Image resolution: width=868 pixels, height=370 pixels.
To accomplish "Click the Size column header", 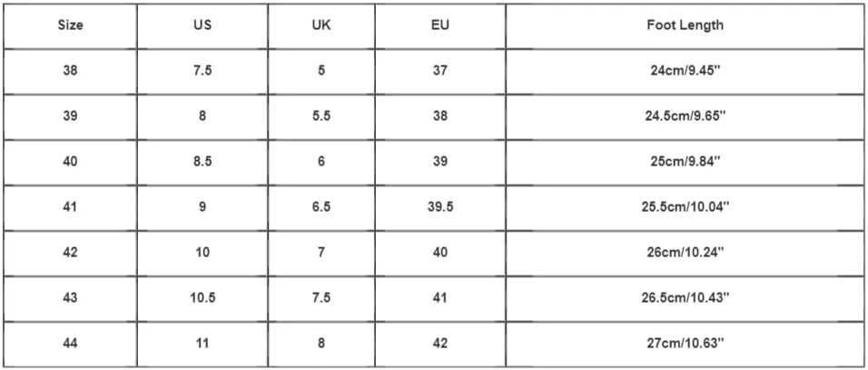I will (70, 26).
